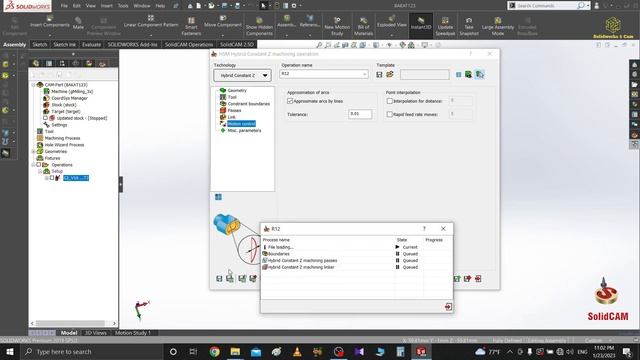
Task: Click Smart Fasteners
Action: coord(191,27)
